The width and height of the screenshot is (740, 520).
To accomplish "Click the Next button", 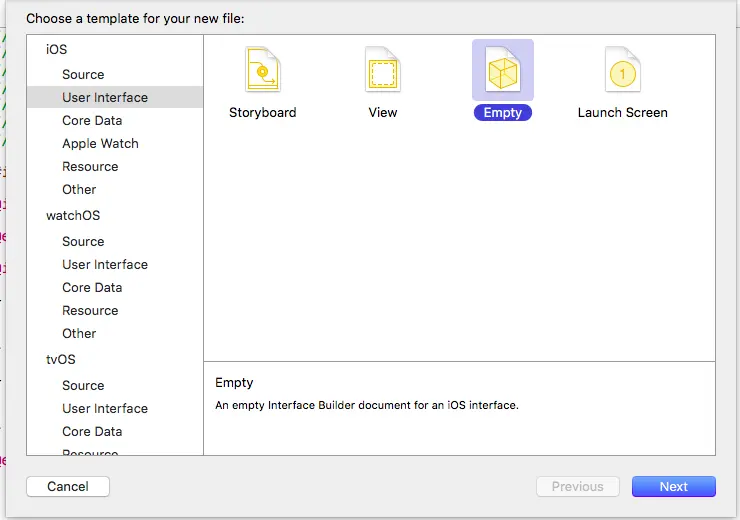I will pos(673,486).
